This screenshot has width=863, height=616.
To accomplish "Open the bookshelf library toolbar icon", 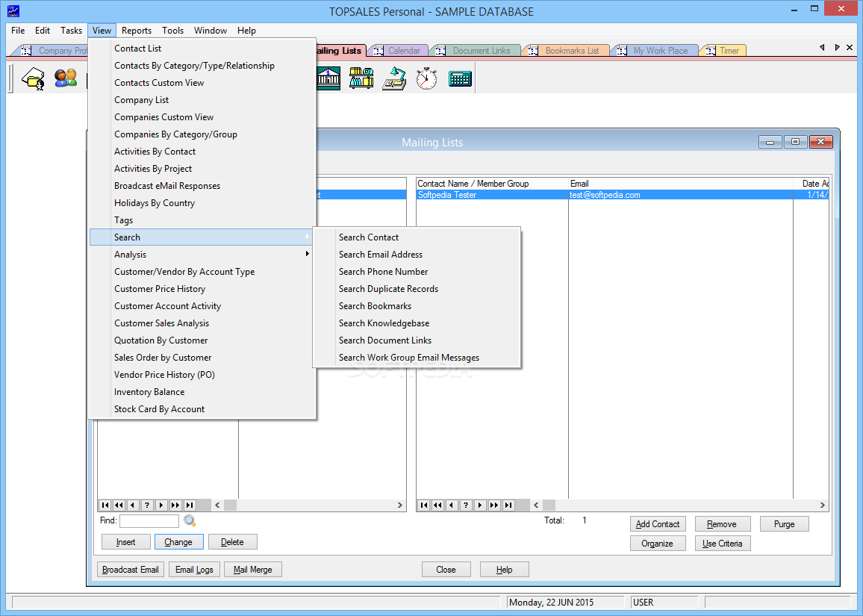I will point(361,78).
